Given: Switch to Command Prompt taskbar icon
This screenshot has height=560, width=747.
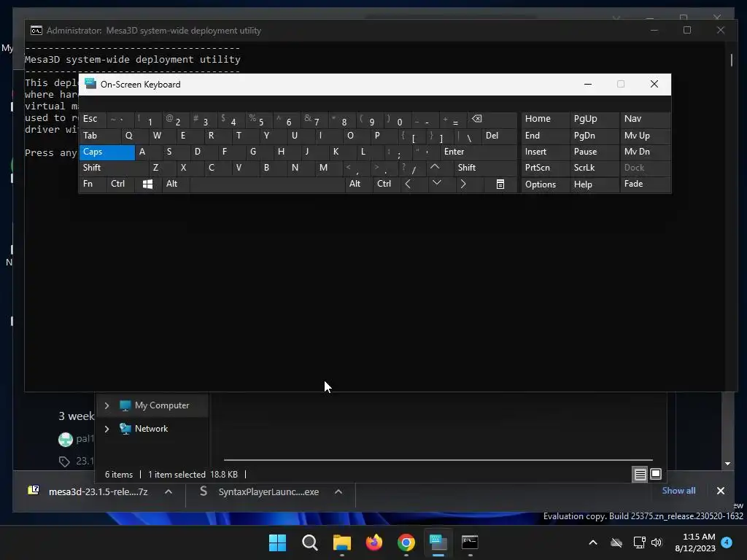Looking at the screenshot, I should [x=471, y=542].
